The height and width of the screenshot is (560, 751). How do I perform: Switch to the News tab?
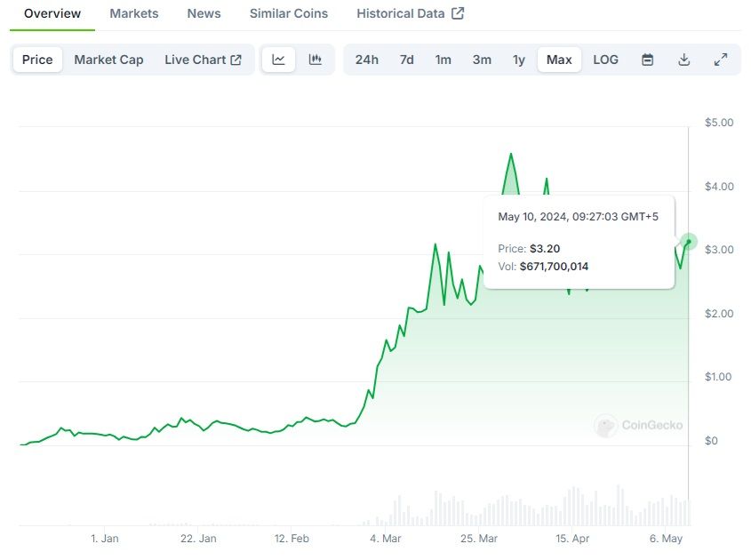coord(204,13)
